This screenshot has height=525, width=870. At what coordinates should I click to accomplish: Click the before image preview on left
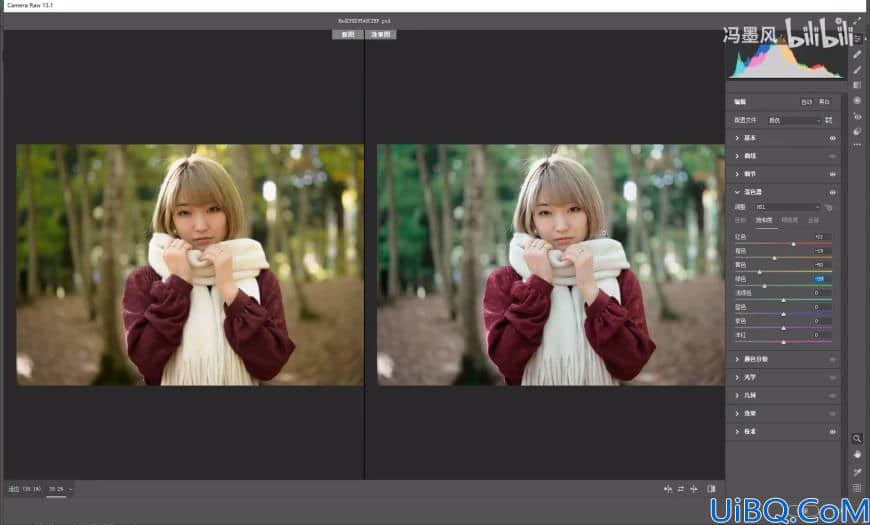(x=190, y=265)
